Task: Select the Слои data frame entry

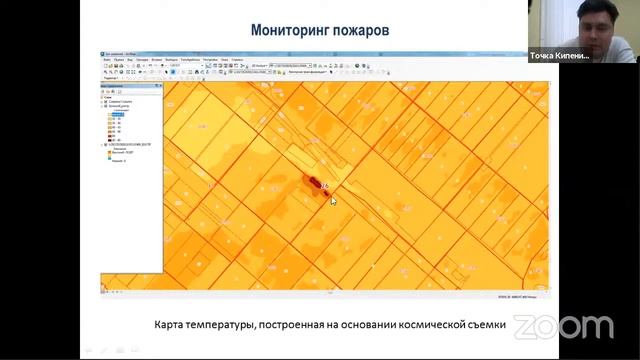Action: (x=108, y=98)
